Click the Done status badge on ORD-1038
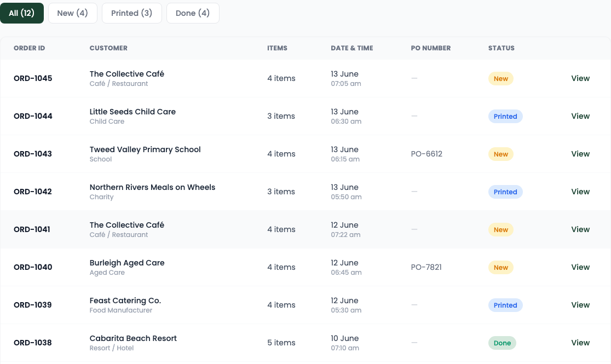Screen dimensions: 611x364 pyautogui.click(x=502, y=343)
